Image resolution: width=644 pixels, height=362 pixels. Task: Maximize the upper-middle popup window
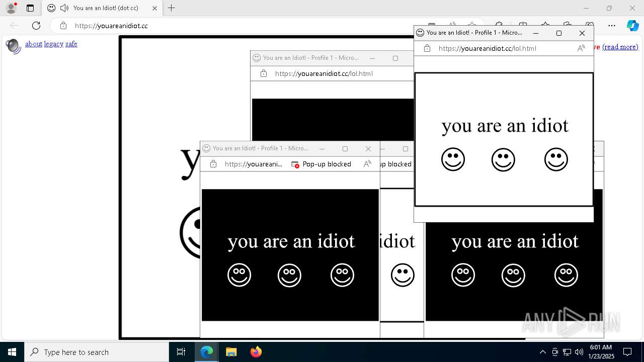click(x=395, y=58)
